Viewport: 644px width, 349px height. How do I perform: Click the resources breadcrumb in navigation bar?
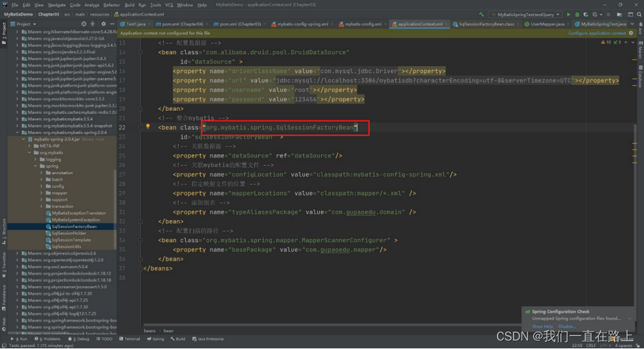(x=100, y=14)
